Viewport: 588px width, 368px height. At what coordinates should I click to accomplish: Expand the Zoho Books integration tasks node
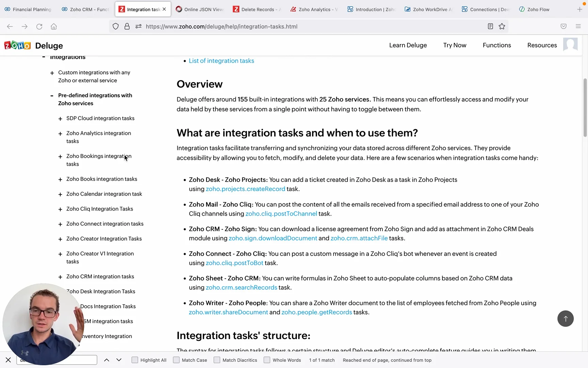60,180
